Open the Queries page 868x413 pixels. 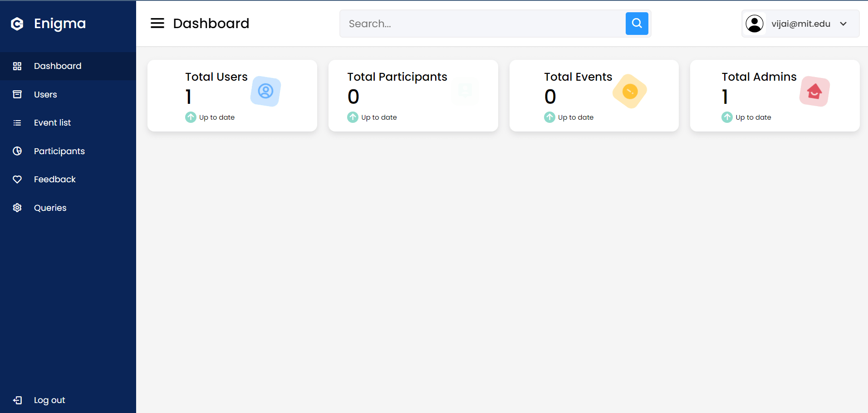click(50, 208)
